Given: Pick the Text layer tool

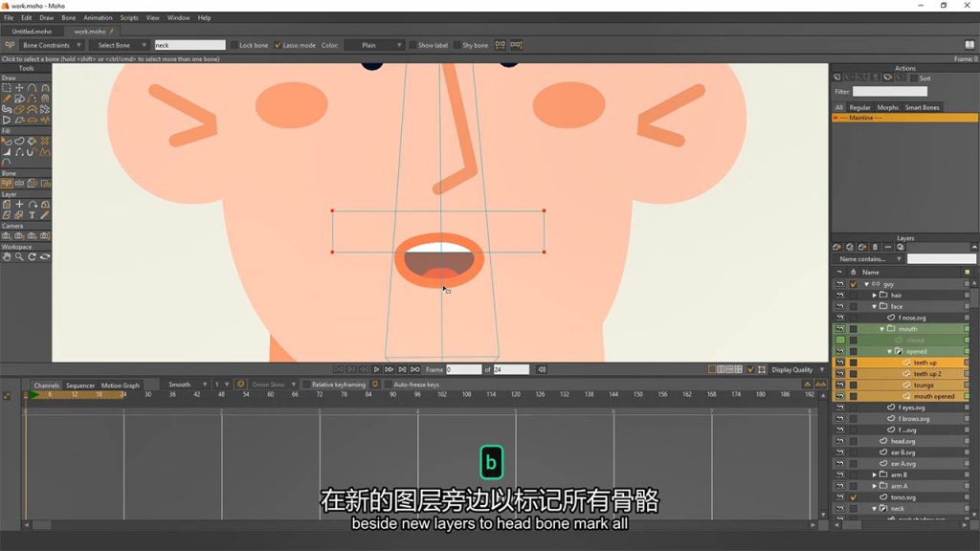Looking at the screenshot, I should pos(32,215).
